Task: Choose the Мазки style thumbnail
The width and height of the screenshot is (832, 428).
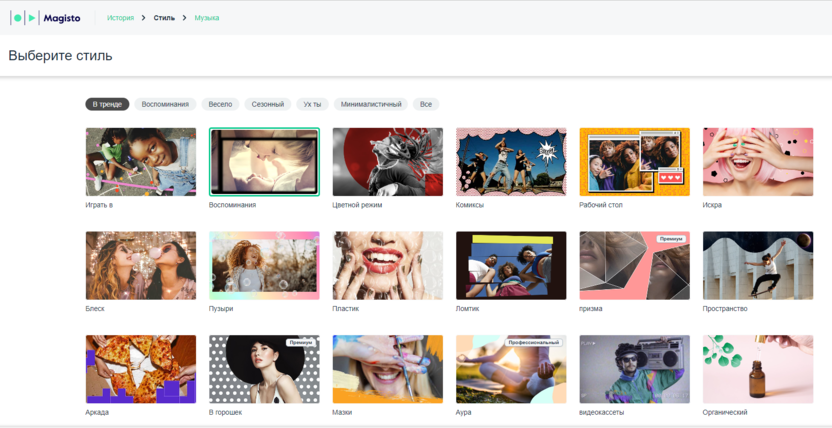Action: tap(388, 369)
